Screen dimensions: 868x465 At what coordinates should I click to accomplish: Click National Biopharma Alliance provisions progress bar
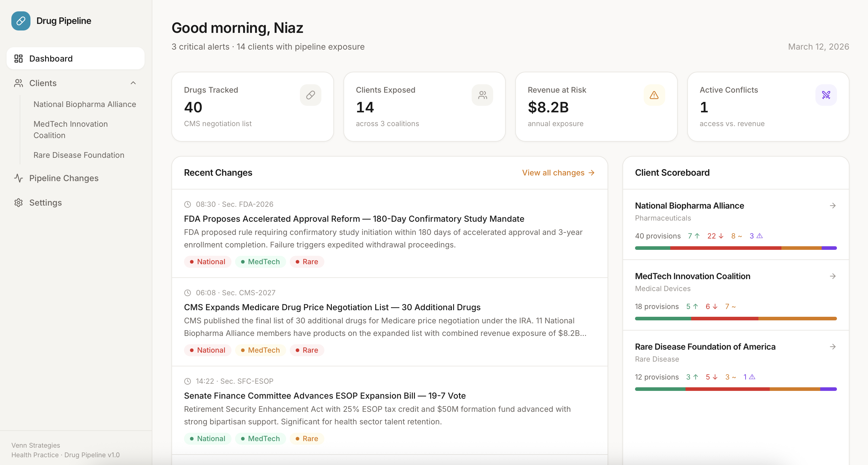coord(736,248)
